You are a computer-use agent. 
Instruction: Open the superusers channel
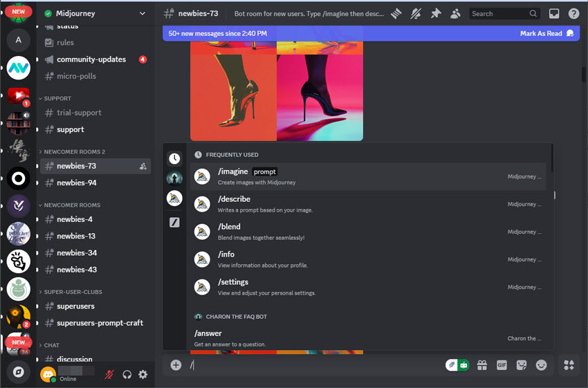coord(95,306)
